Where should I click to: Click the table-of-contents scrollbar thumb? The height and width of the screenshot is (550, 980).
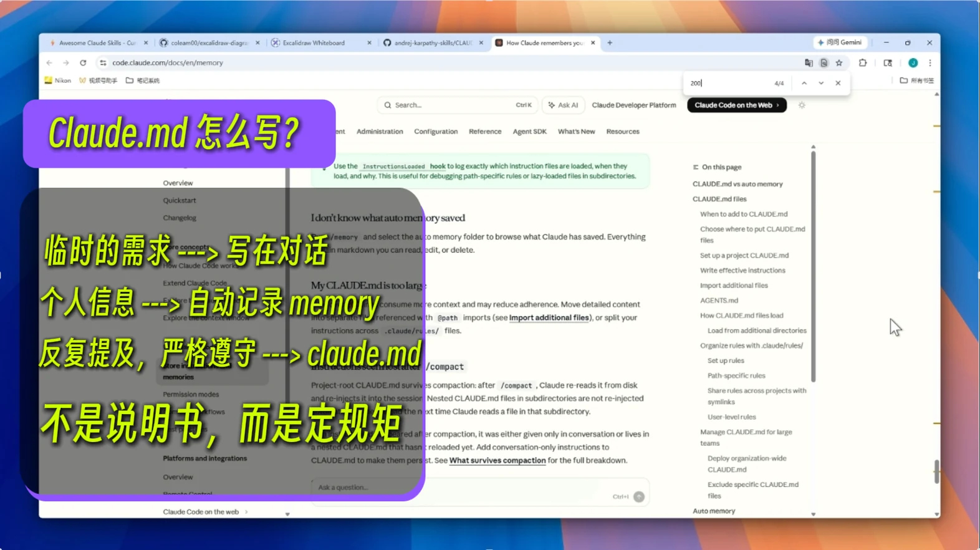click(813, 266)
